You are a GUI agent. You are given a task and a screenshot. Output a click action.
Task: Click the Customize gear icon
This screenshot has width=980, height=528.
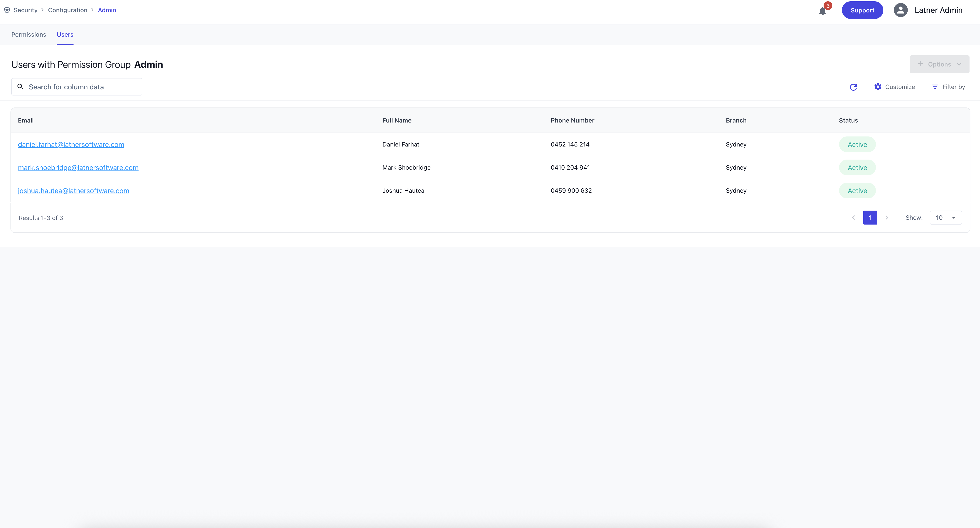point(878,87)
